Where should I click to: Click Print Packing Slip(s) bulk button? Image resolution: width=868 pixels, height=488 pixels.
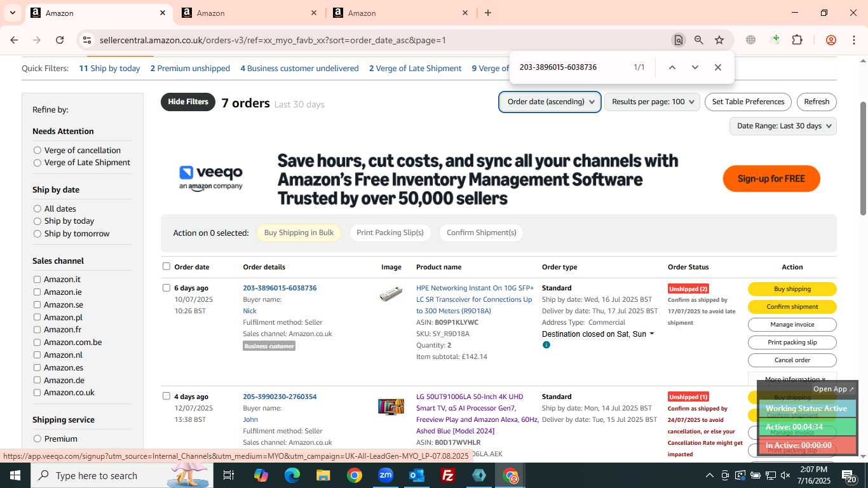(390, 233)
